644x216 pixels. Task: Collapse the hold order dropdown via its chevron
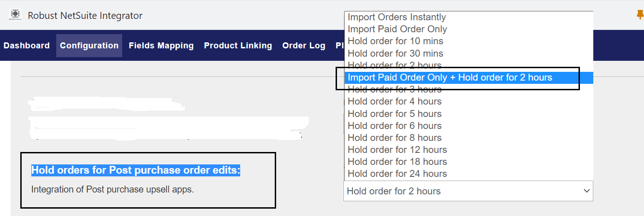pos(586,191)
